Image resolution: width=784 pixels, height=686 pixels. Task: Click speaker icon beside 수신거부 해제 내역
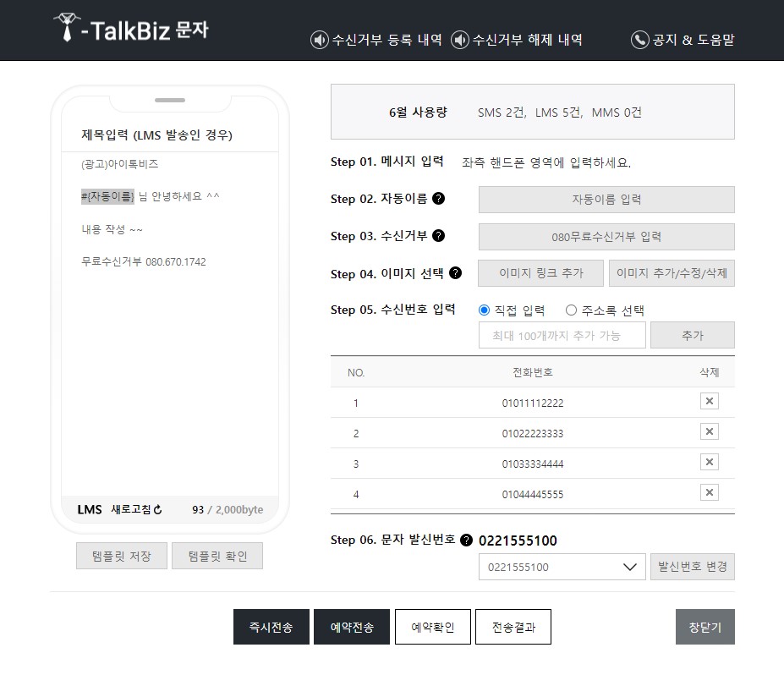click(459, 40)
